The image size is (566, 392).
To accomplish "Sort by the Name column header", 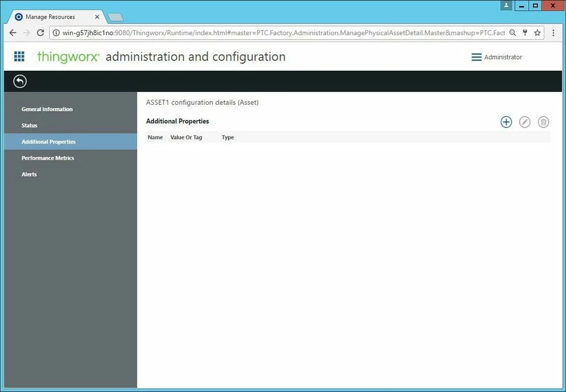I will coord(155,137).
